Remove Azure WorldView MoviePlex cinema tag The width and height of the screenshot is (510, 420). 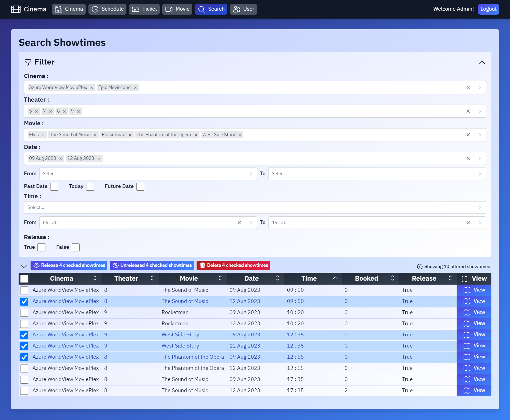(92, 88)
